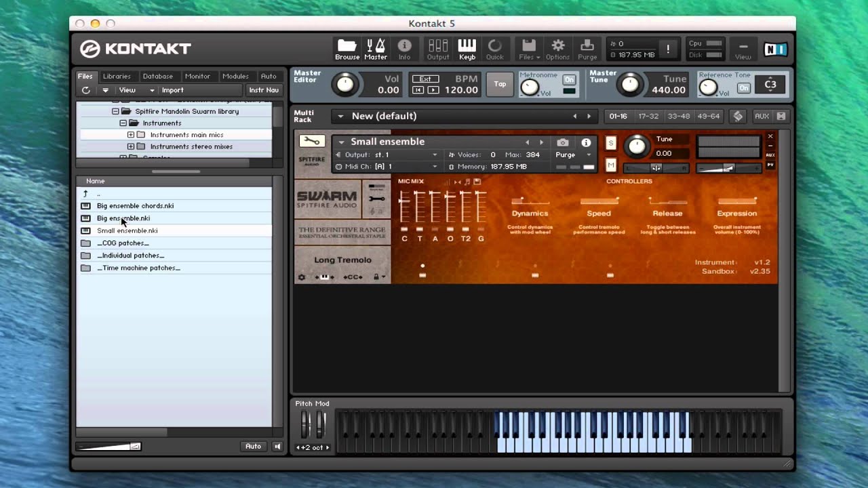
Task: Click the browser speaker audition icon
Action: pyautogui.click(x=277, y=446)
